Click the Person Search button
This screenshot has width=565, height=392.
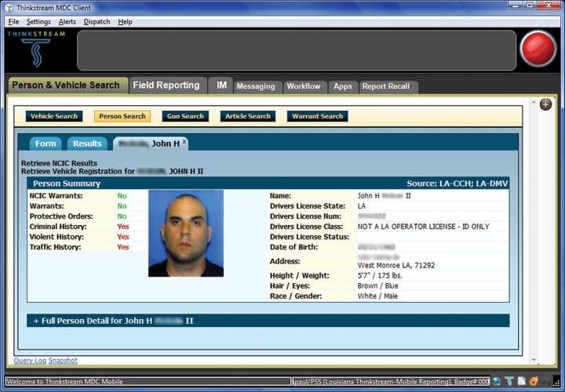coord(122,116)
